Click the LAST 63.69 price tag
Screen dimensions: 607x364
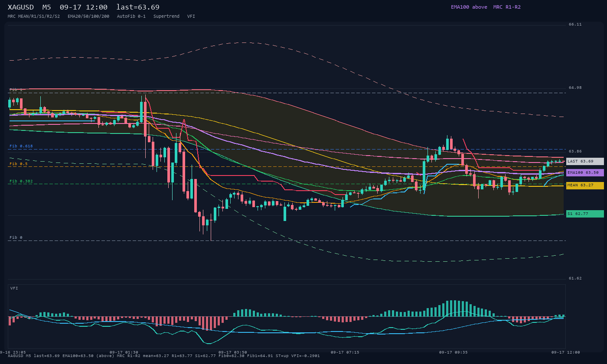point(585,161)
